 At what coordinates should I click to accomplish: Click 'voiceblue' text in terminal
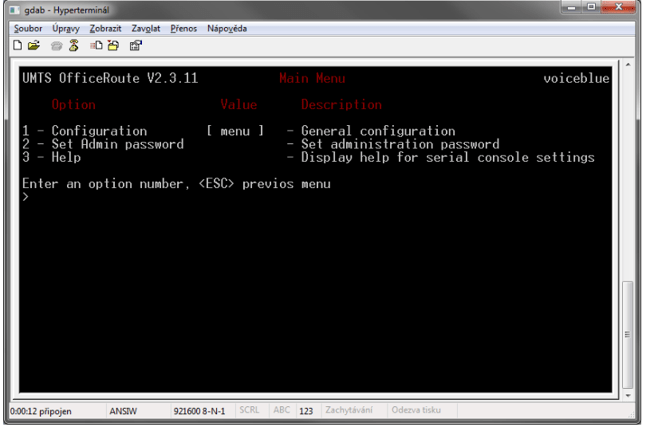pyautogui.click(x=576, y=78)
